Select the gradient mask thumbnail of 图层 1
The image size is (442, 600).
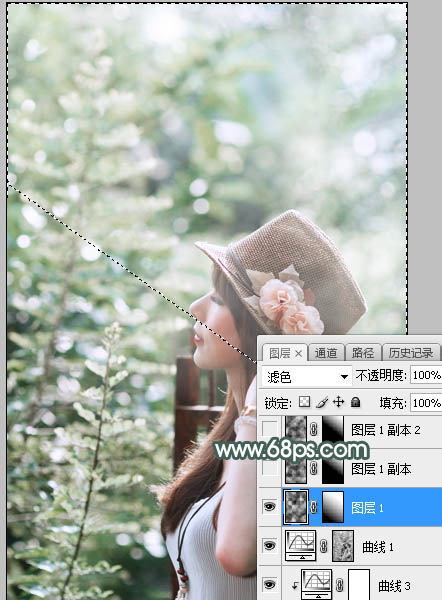333,507
